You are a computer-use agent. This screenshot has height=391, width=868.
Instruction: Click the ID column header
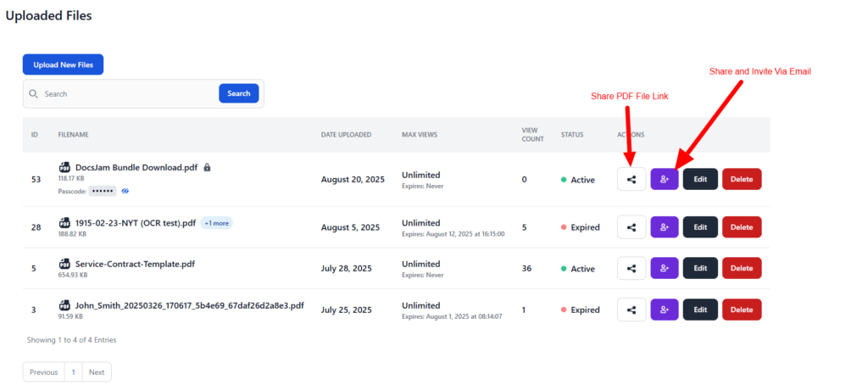34,135
